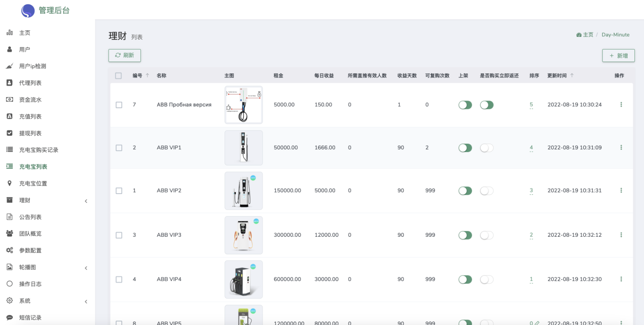Click the 充值列表 icon in sidebar
The height and width of the screenshot is (325, 644).
tap(10, 116)
